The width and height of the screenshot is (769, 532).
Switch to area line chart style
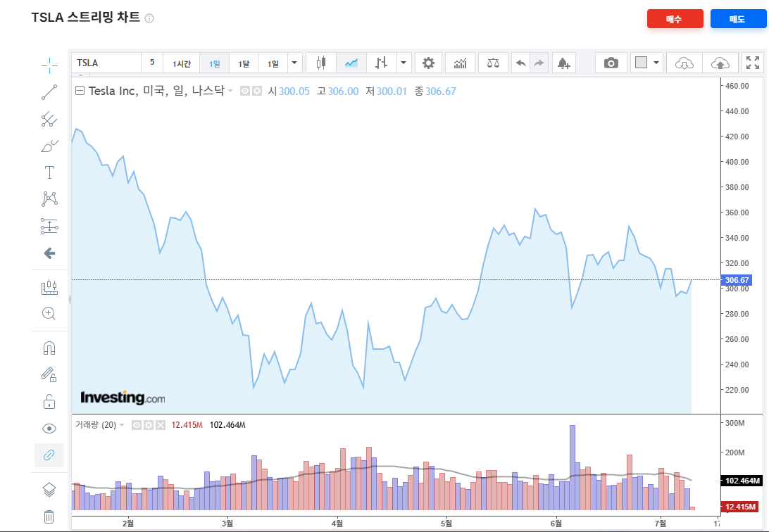pos(351,63)
